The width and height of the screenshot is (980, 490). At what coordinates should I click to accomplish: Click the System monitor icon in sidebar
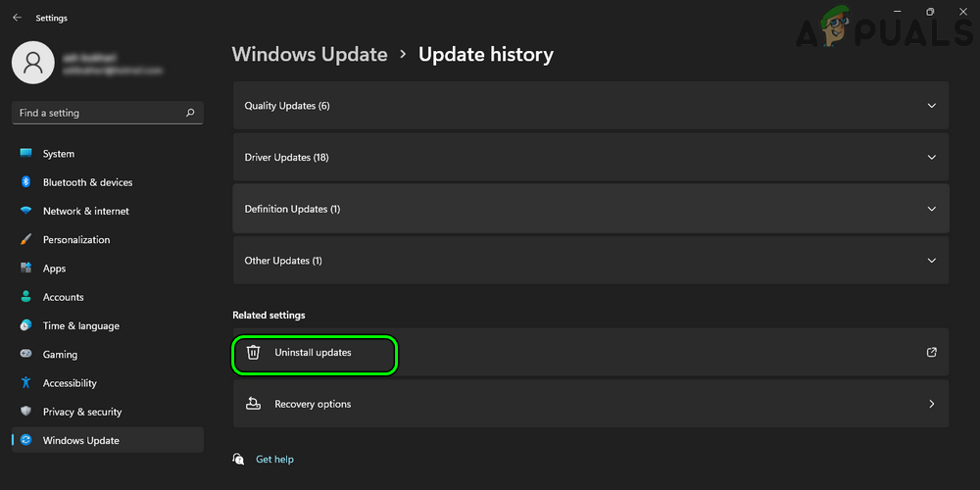(x=25, y=154)
